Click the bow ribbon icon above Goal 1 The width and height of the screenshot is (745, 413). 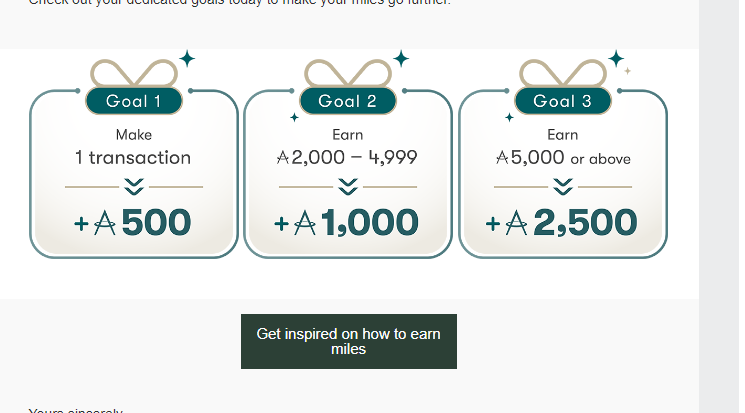point(133,73)
